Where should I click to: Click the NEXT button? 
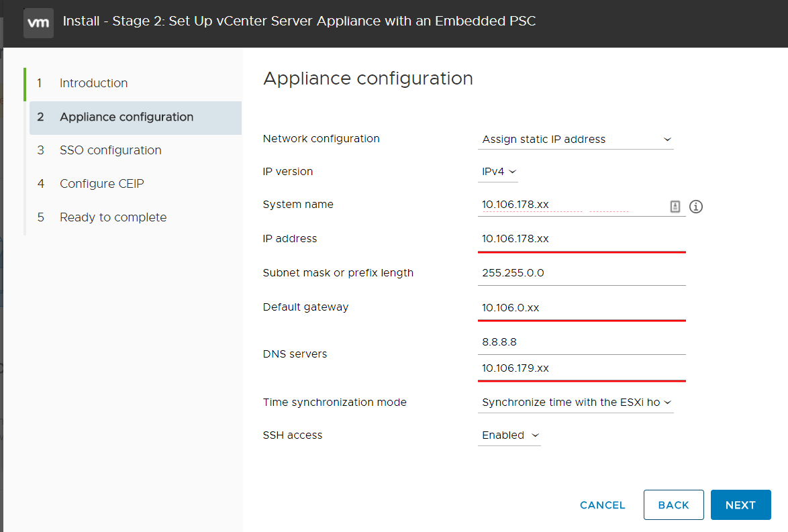coord(740,505)
